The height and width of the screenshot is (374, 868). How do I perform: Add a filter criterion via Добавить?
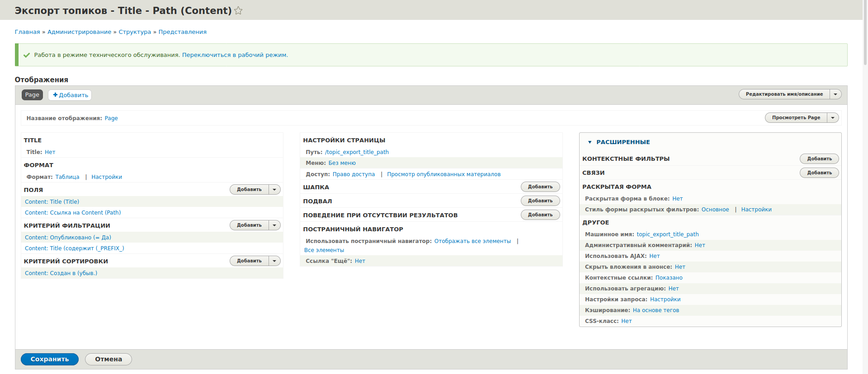[x=249, y=225]
